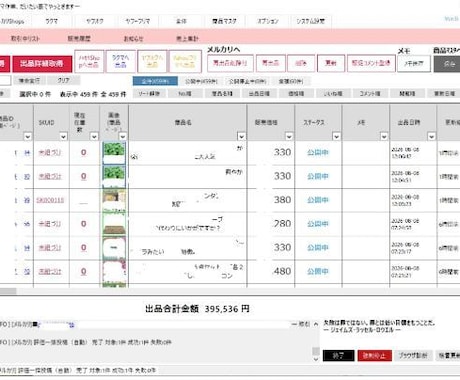Click the 削除 button under メルカリへ

[301, 63]
